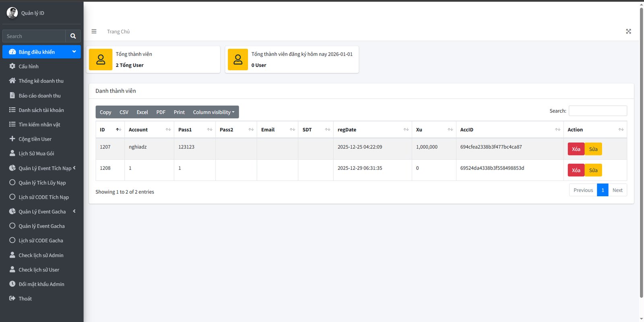Click the sidebar search magnifier icon
The height and width of the screenshot is (322, 644).
[73, 36]
